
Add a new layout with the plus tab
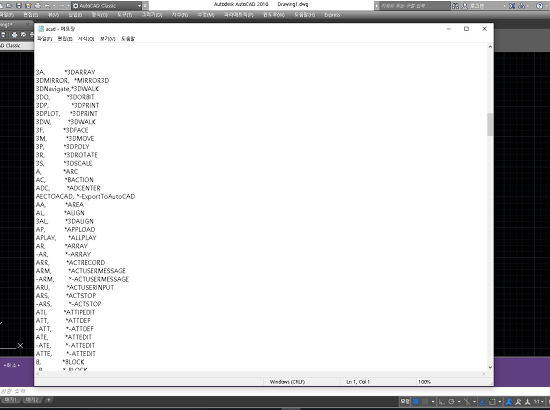tap(49, 400)
